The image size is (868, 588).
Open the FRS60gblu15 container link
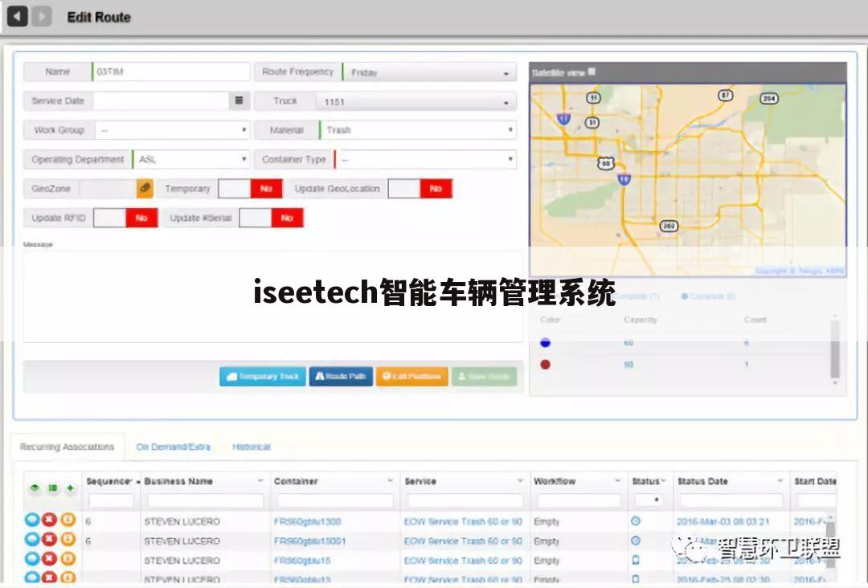(302, 560)
